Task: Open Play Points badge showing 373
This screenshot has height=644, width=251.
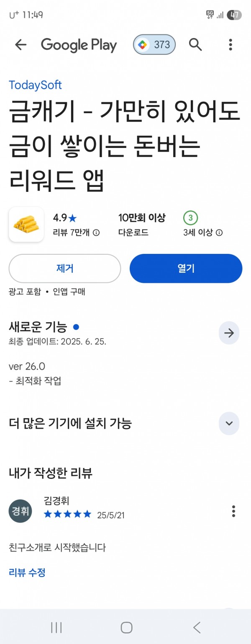Action: (x=154, y=45)
